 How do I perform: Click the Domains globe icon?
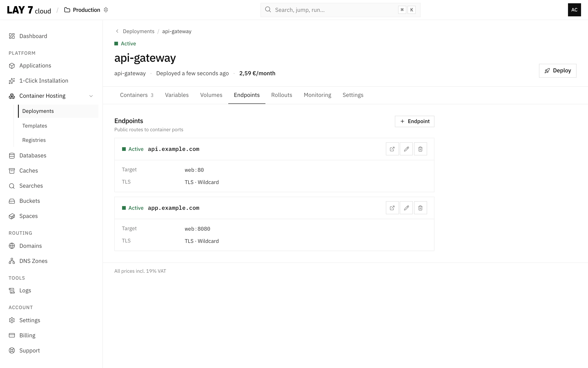(x=12, y=246)
